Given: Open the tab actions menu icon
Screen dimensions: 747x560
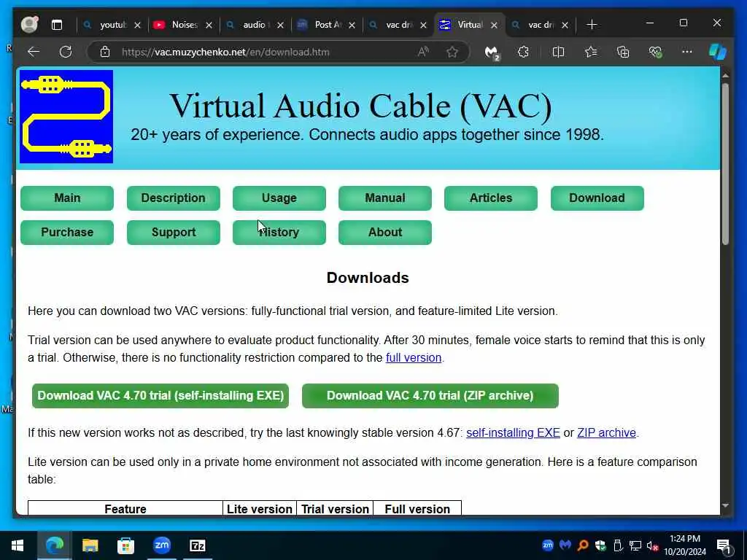Looking at the screenshot, I should (x=57, y=25).
